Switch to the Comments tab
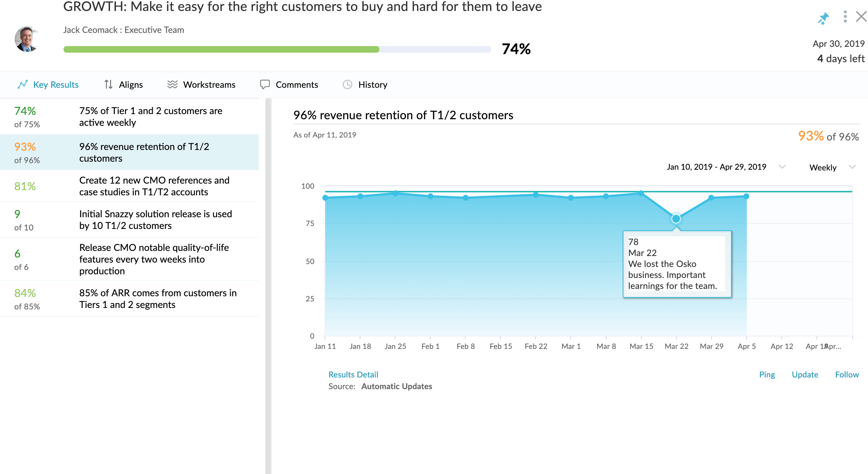Screen dimensions: 868x474 point(297,84)
